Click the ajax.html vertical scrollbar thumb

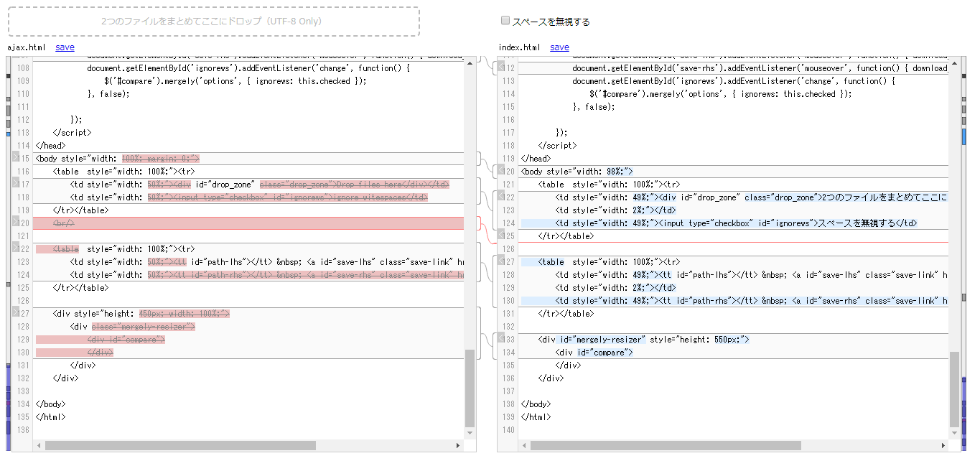tap(470, 388)
